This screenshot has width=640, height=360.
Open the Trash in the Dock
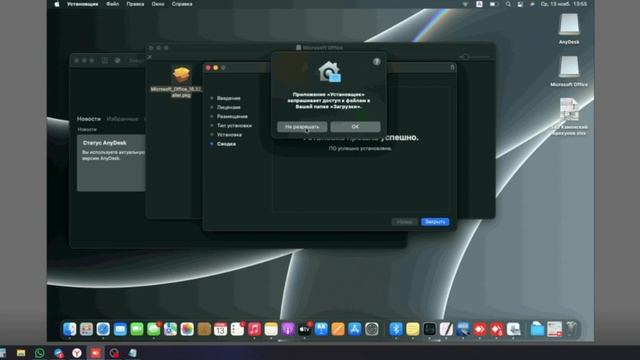[x=571, y=329]
